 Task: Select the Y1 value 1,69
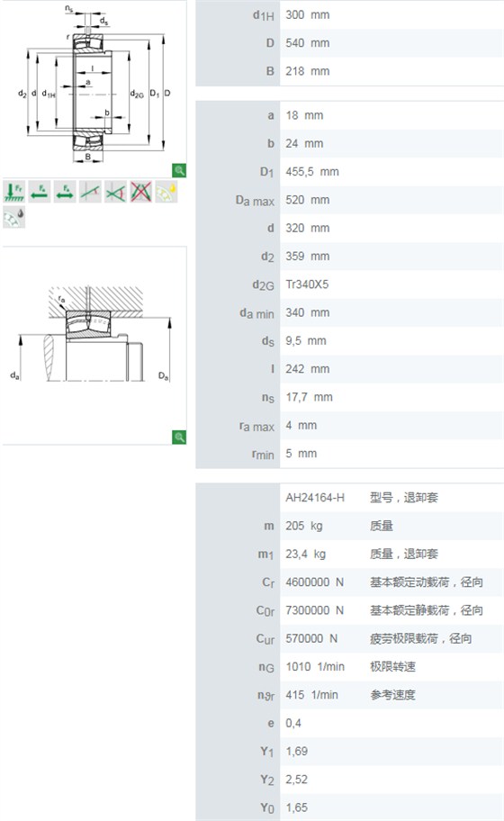(x=296, y=752)
